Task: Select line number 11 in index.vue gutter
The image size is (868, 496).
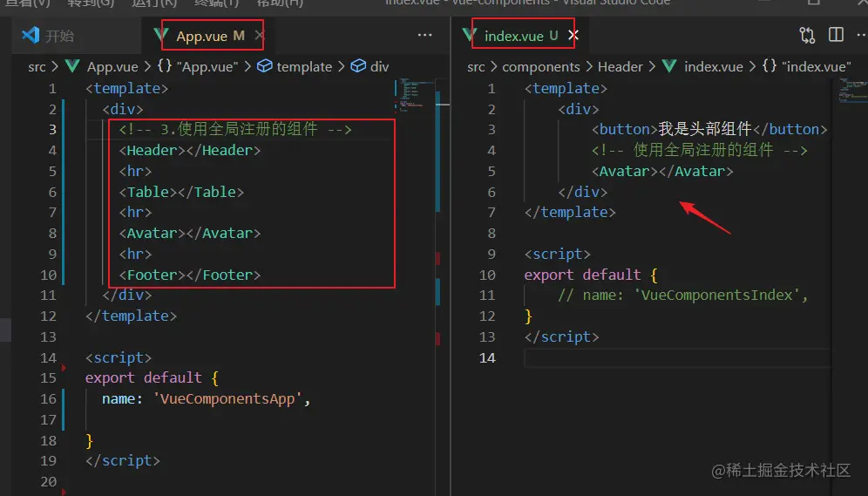Action: click(487, 295)
